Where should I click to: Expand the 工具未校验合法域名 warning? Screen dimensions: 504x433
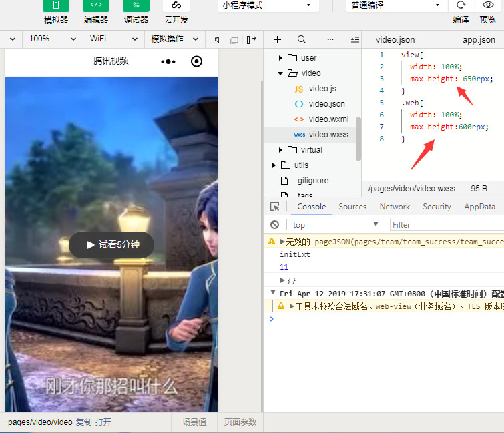point(292,306)
